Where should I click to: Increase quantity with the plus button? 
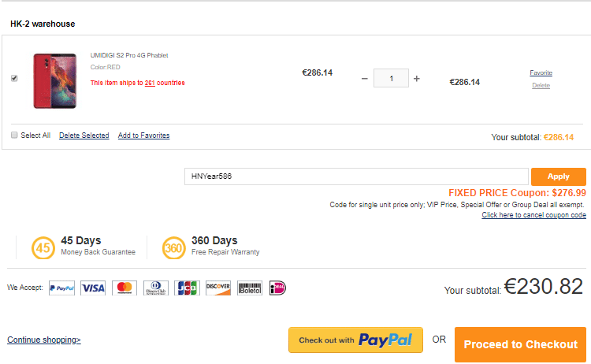click(417, 79)
